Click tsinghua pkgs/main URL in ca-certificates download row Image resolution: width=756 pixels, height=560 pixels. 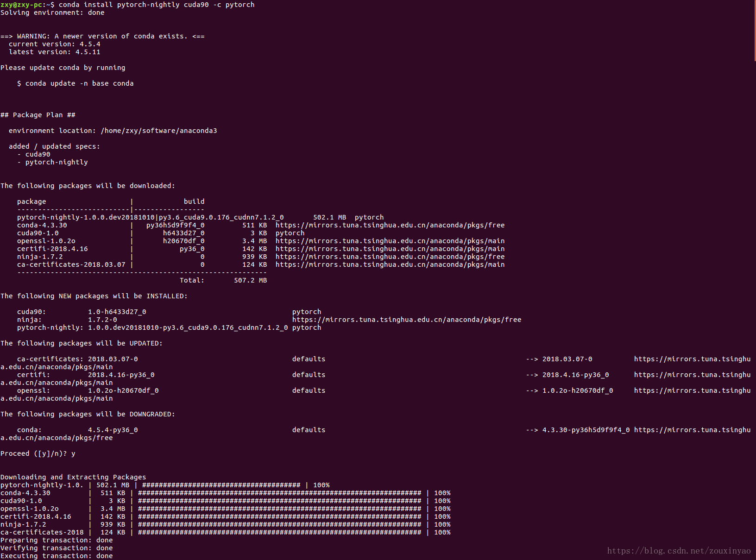390,264
